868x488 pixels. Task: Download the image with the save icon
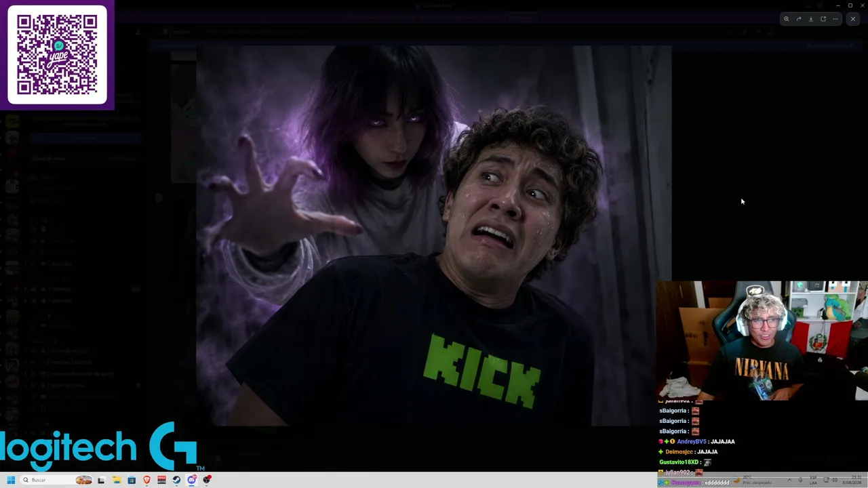[x=811, y=19]
